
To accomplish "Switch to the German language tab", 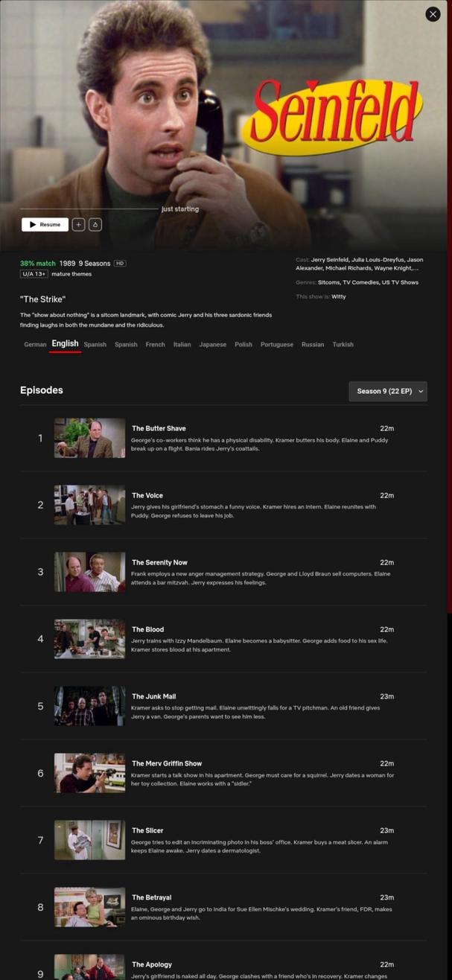I will (35, 345).
